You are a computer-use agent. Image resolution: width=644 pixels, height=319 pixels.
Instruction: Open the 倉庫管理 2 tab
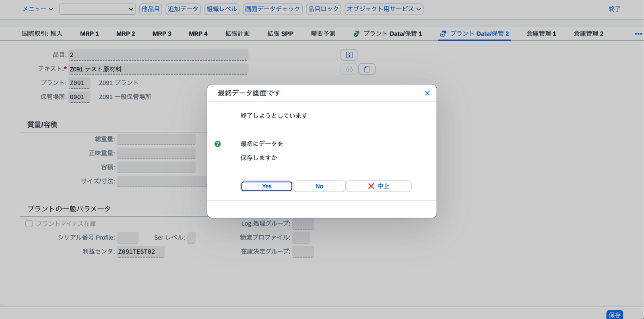click(588, 34)
